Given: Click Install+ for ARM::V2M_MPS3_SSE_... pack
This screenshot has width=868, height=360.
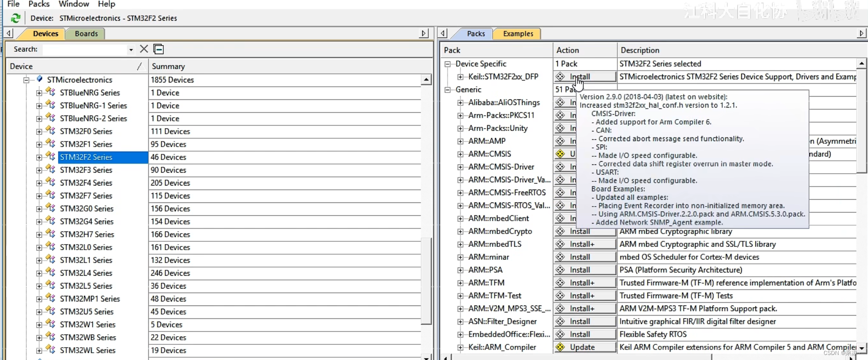Looking at the screenshot, I should (585, 308).
